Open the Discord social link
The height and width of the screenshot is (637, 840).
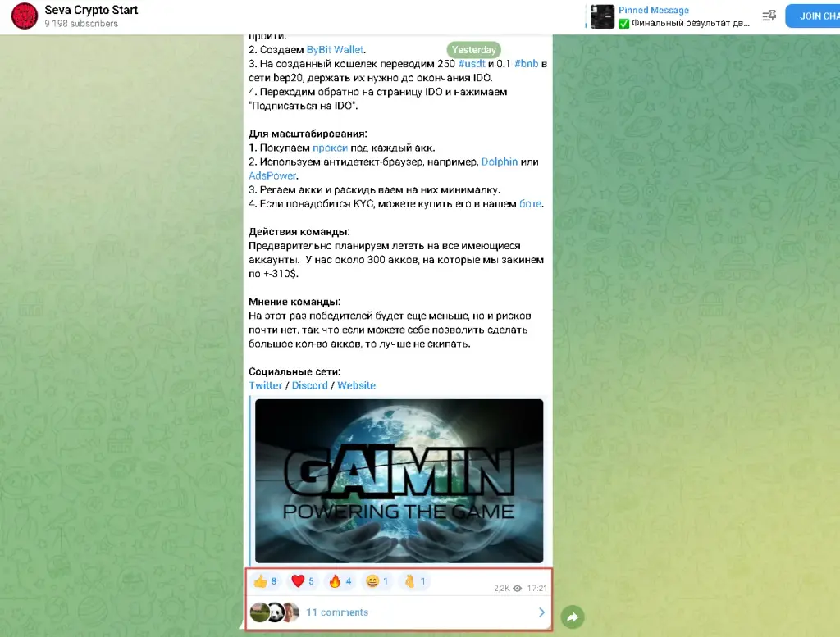pos(309,385)
